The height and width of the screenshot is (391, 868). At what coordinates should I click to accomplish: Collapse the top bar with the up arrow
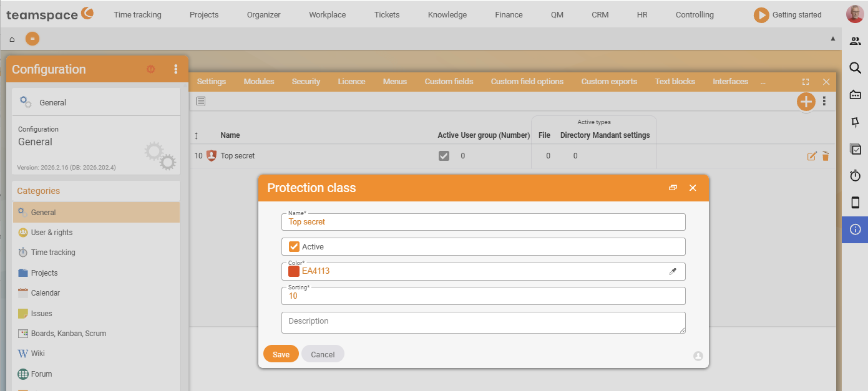tap(832, 39)
